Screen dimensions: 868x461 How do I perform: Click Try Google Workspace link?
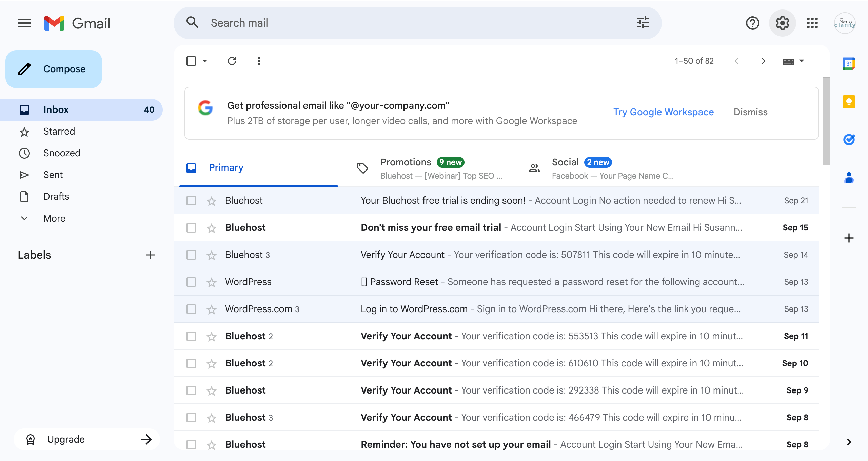click(663, 112)
